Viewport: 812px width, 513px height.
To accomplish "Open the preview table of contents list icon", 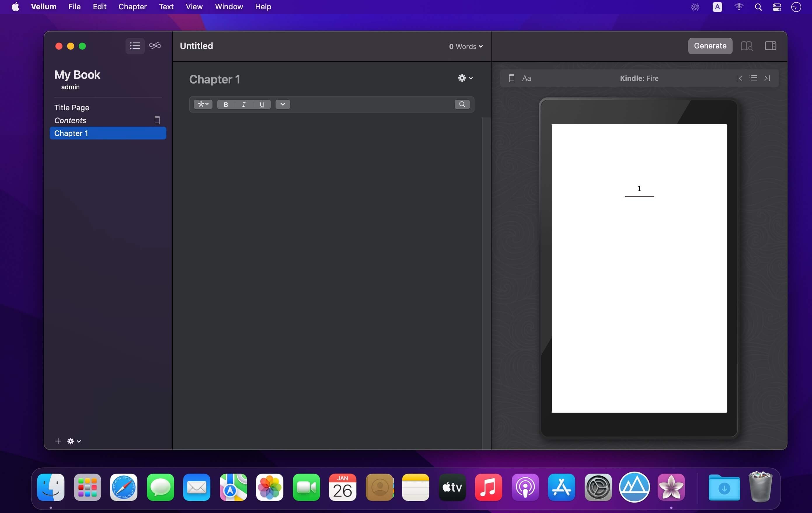I will point(753,78).
